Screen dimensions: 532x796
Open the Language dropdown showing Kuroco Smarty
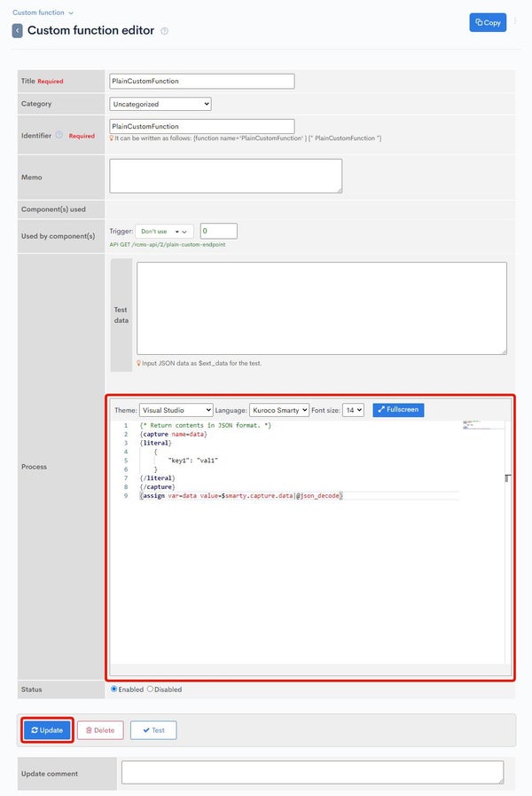pyautogui.click(x=279, y=410)
